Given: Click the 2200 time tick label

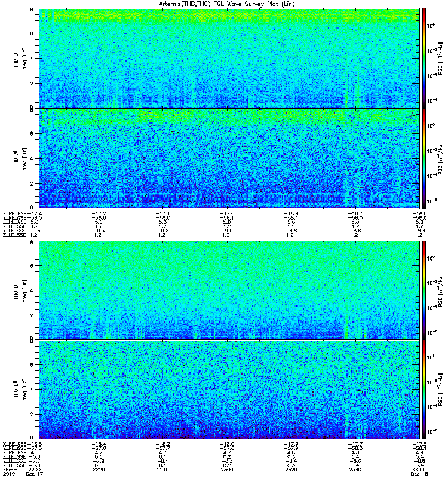Looking at the screenshot, I should (35, 470).
